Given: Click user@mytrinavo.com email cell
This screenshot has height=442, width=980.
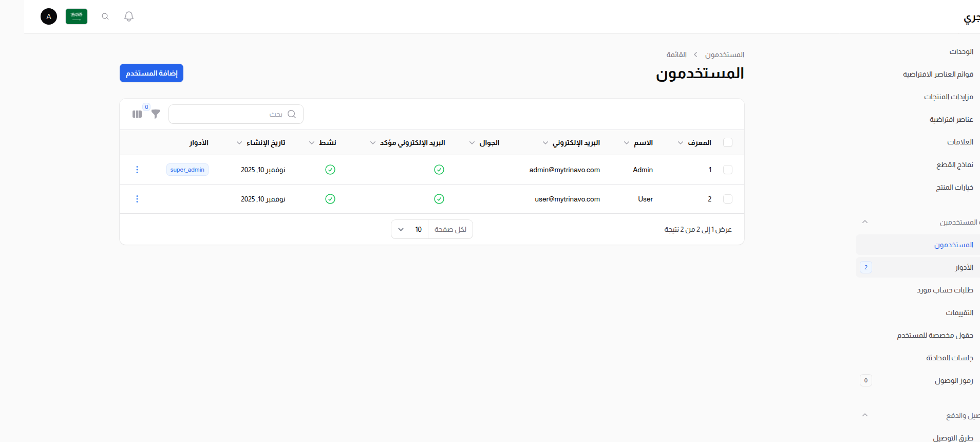Looking at the screenshot, I should (567, 199).
